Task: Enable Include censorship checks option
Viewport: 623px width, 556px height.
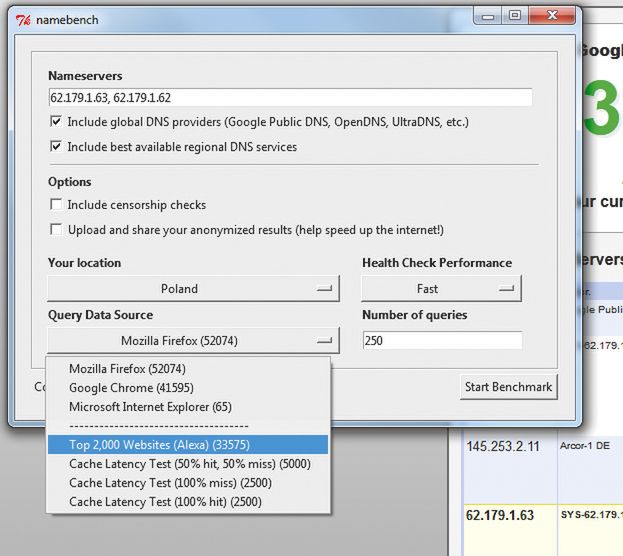Action: [56, 204]
